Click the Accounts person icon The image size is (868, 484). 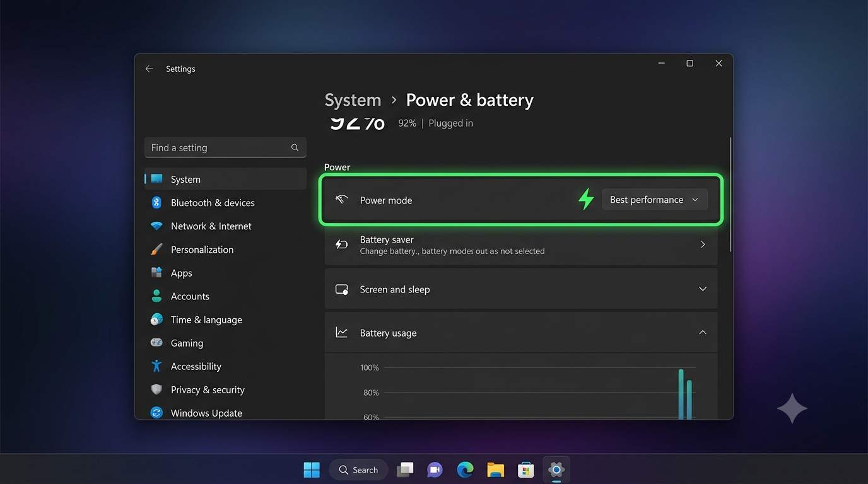(156, 296)
